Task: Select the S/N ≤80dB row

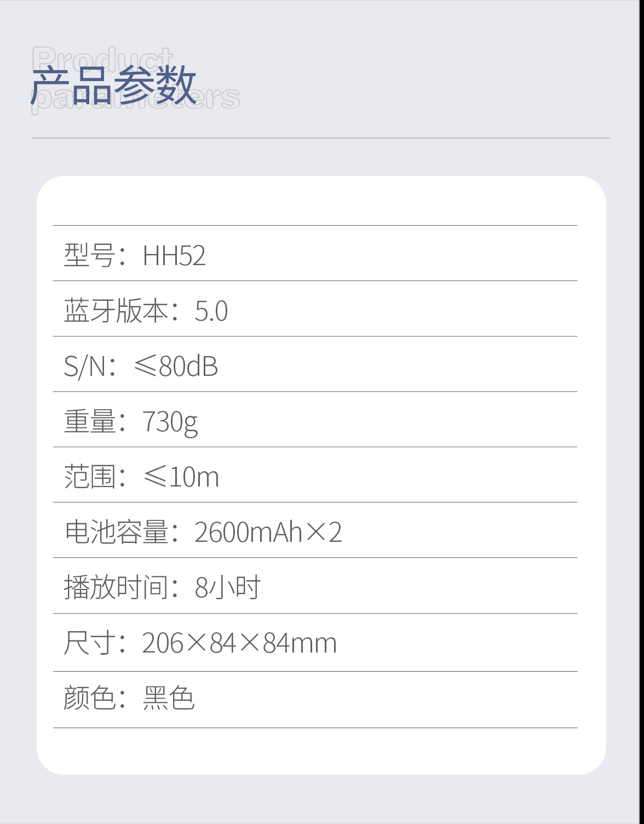Action: pos(315,364)
